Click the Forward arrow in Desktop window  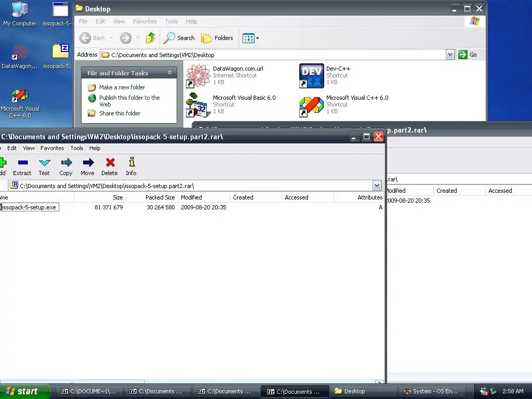coord(126,38)
